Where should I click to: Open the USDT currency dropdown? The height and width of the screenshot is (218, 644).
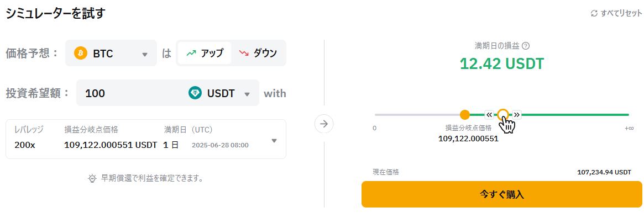219,93
